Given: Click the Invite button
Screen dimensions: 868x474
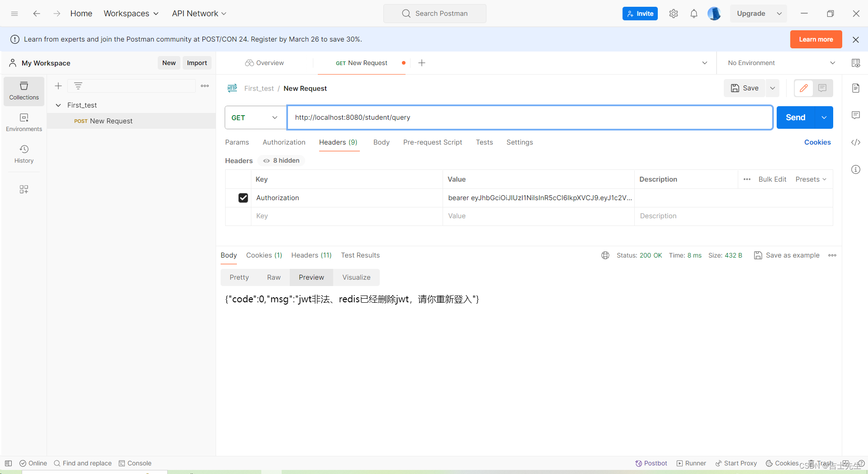Looking at the screenshot, I should click(x=640, y=14).
